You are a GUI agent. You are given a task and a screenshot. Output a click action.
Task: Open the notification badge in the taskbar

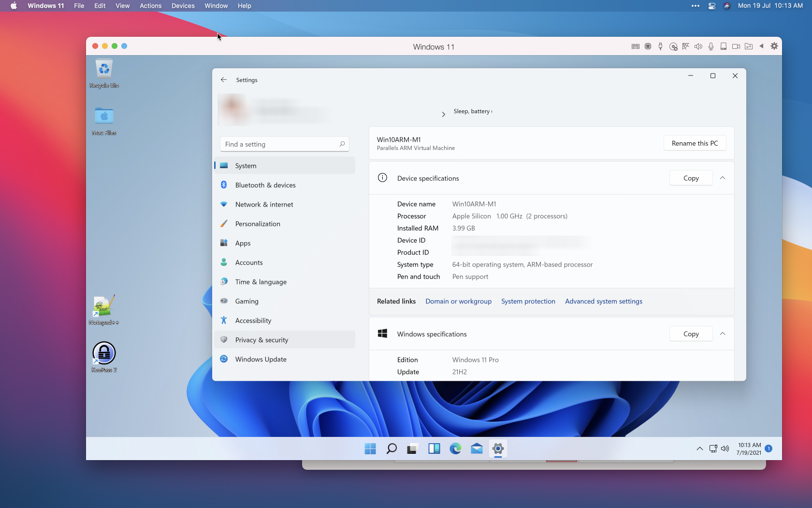click(768, 449)
